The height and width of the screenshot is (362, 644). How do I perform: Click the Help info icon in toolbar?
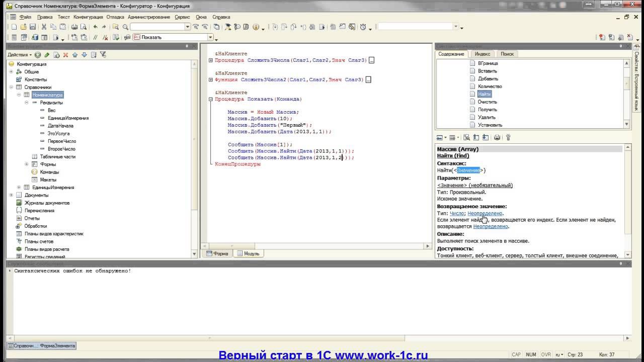tap(256, 27)
